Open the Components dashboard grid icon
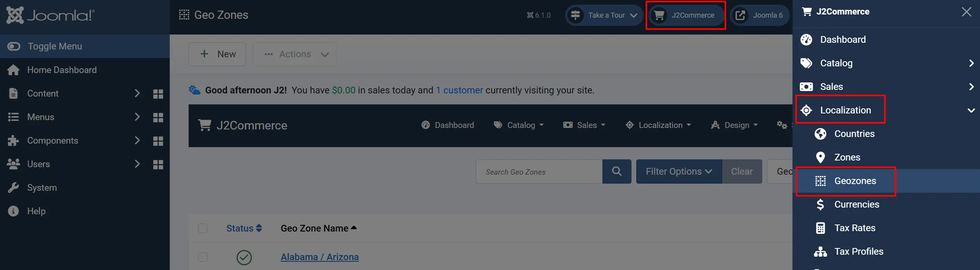 pos(158,141)
